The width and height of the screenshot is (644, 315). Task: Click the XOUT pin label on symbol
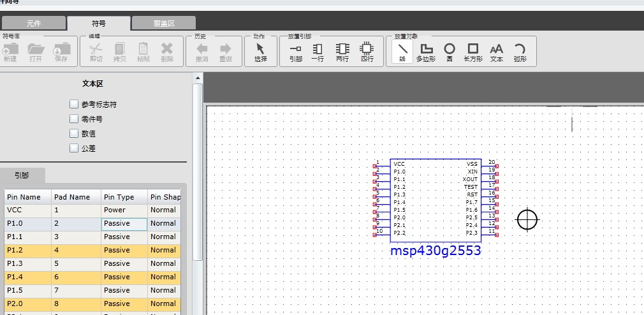coord(470,179)
